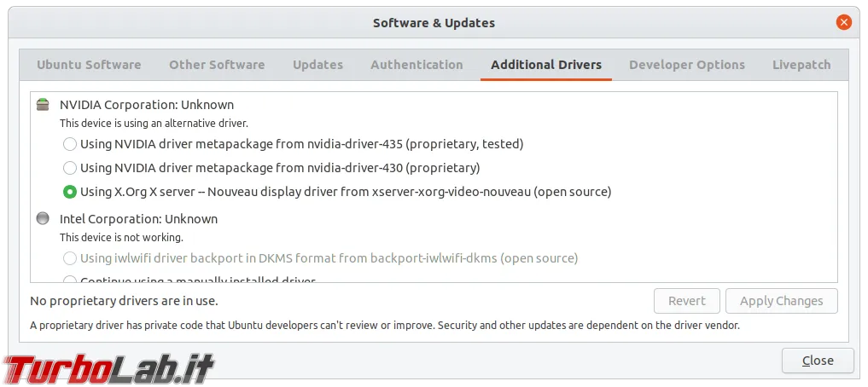The image size is (868, 387).
Task: Click the 'Intel Corporation: Unknown' heading
Action: point(138,219)
